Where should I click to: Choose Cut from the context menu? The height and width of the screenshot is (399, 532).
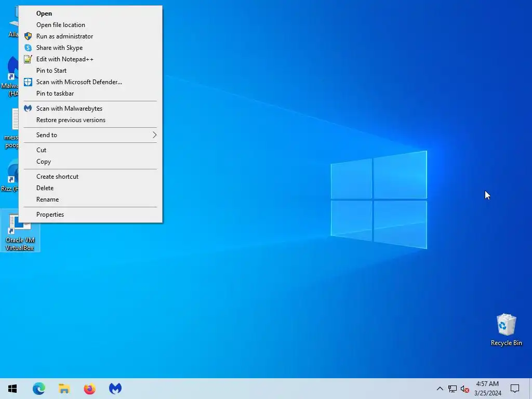[90, 150]
